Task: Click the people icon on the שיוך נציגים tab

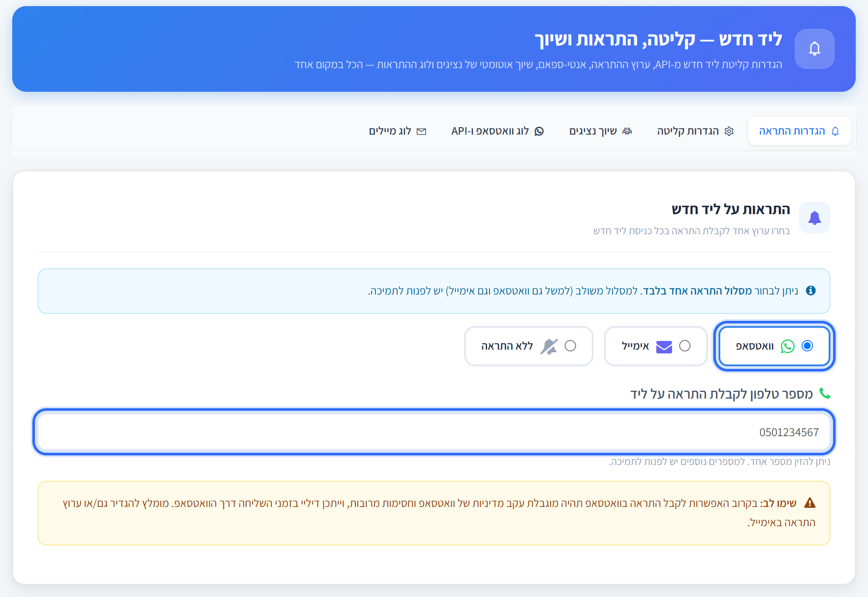Action: point(627,131)
